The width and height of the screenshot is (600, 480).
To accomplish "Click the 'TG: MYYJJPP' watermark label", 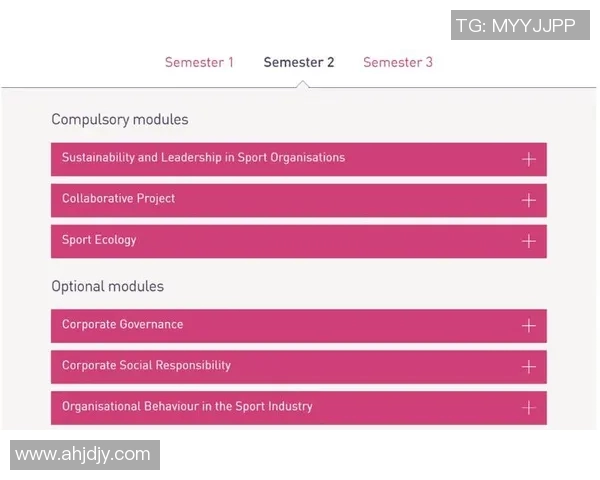I will 516,26.
